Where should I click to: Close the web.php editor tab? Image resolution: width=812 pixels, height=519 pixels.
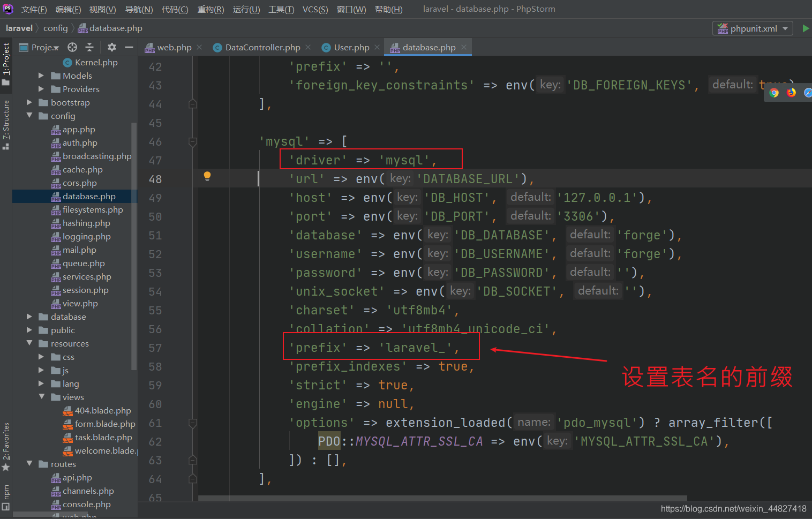point(199,47)
